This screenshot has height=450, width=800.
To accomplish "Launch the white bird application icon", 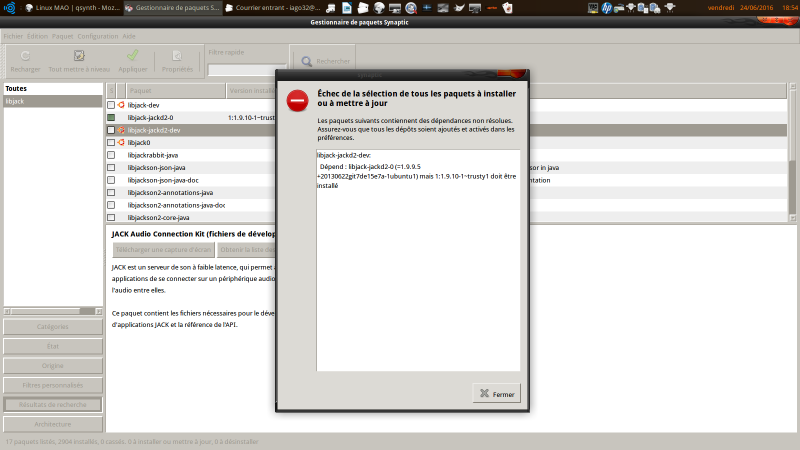I will (459, 8).
